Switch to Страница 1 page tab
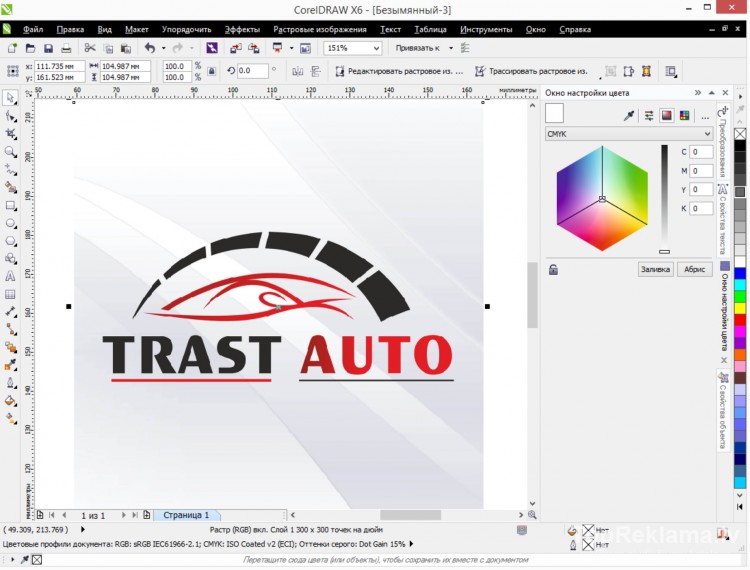 coord(186,515)
